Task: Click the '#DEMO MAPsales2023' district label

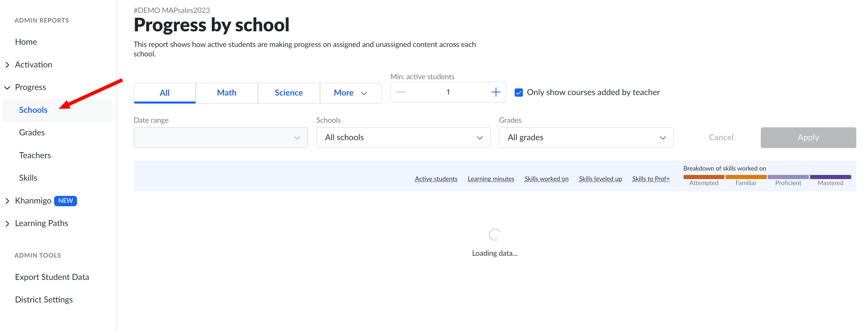Action: [x=172, y=10]
